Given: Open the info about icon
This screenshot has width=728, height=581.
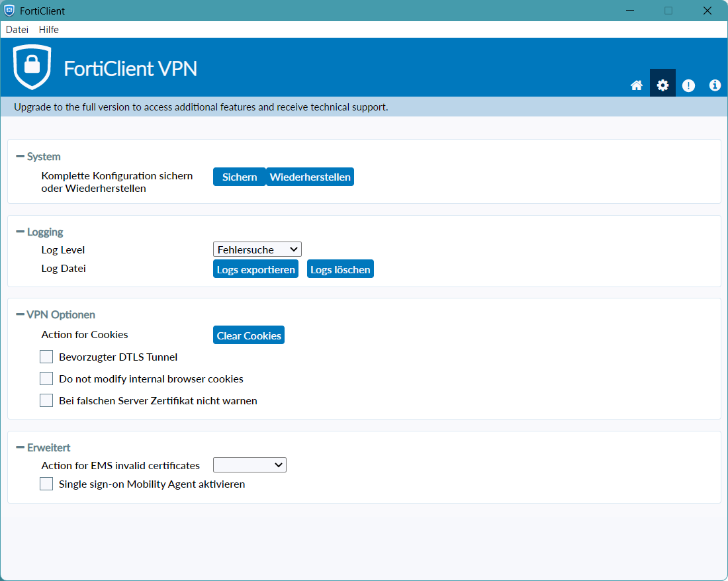Looking at the screenshot, I should [x=715, y=85].
